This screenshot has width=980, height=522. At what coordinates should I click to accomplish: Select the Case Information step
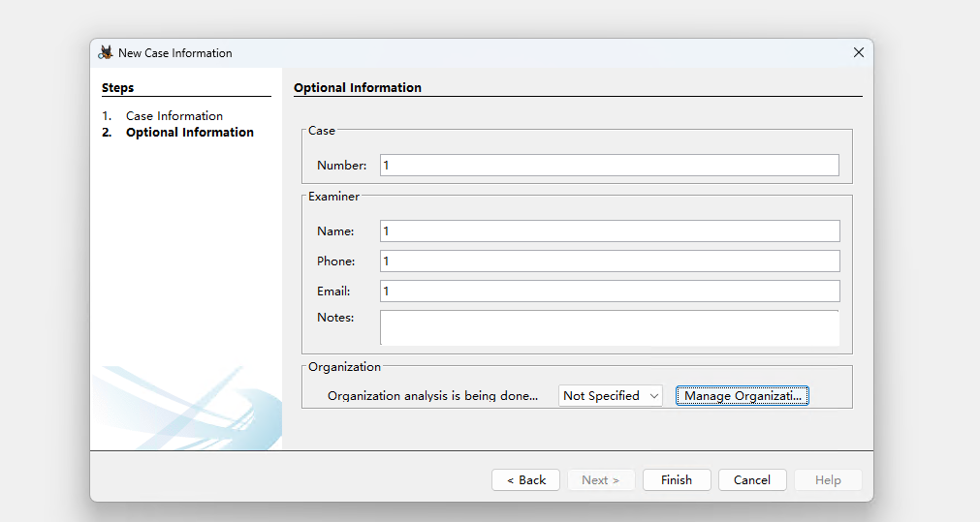174,116
